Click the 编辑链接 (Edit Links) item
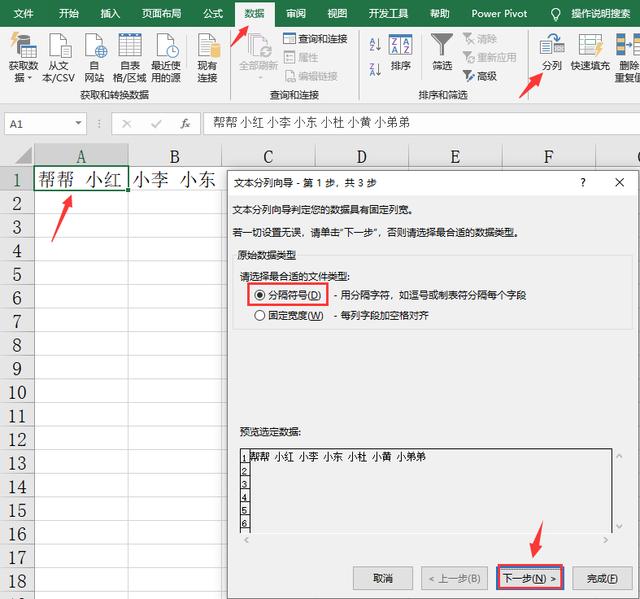640x599 pixels. [x=311, y=76]
